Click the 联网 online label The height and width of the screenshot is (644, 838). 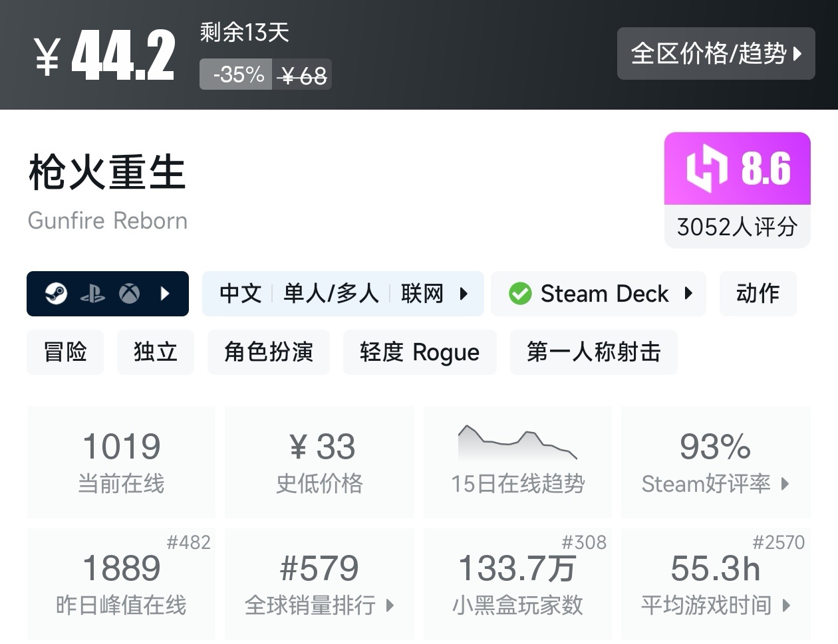coord(422,293)
